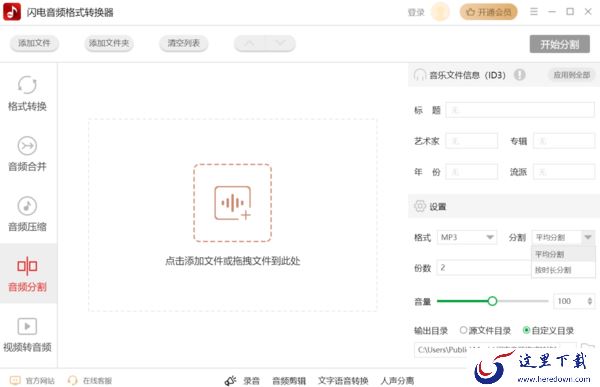The image size is (600, 387).
Task: Choose 按时长分割 option in dropdown list
Action: tap(563, 270)
